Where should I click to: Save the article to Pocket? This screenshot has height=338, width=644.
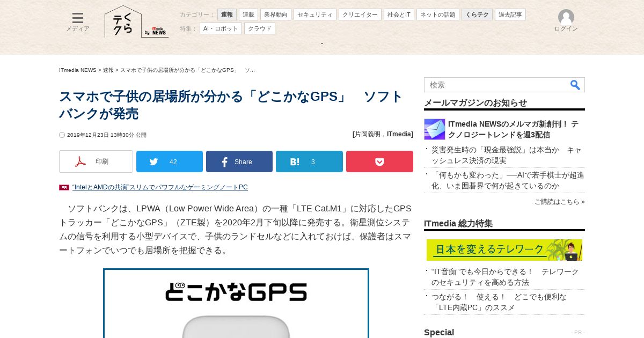pyautogui.click(x=379, y=161)
